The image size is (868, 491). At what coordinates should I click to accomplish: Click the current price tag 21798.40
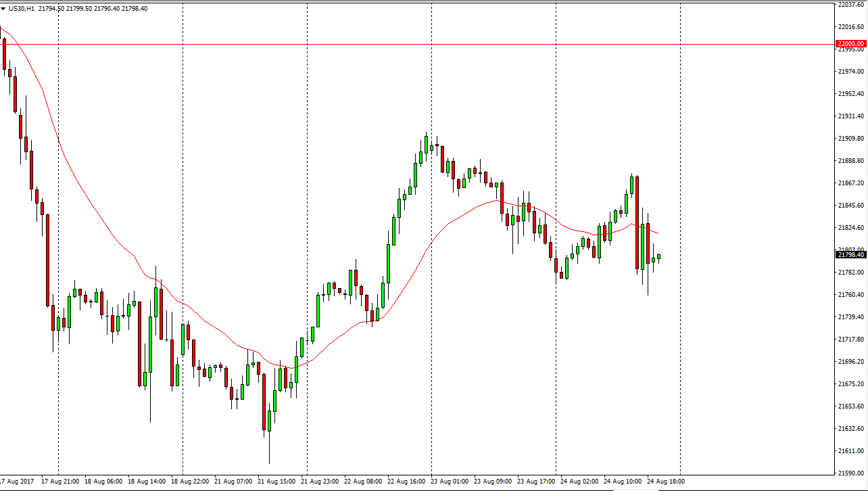tap(850, 255)
